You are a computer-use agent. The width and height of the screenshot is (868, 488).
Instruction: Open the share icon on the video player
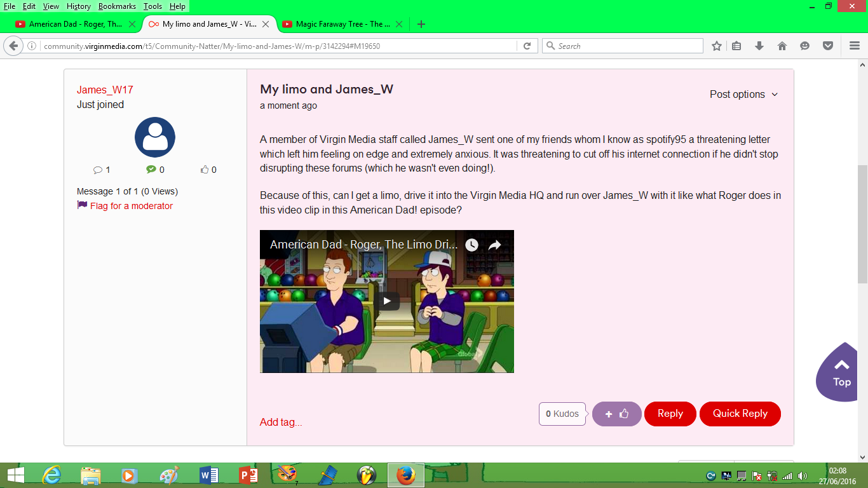[x=494, y=245]
